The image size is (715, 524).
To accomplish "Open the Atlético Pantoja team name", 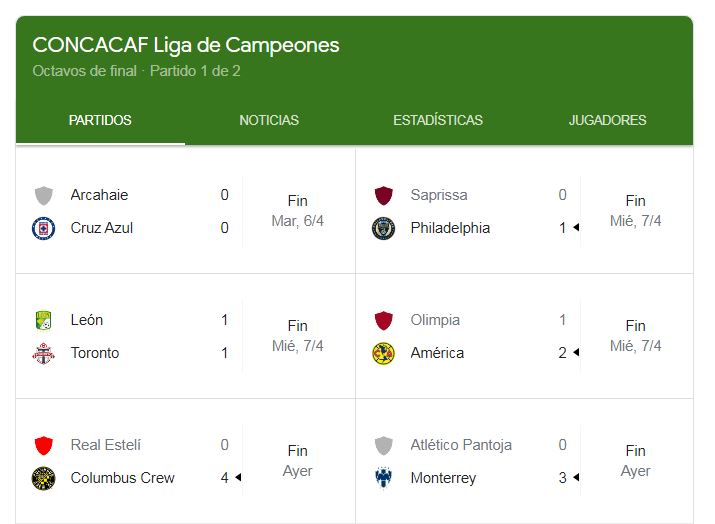I will [461, 445].
